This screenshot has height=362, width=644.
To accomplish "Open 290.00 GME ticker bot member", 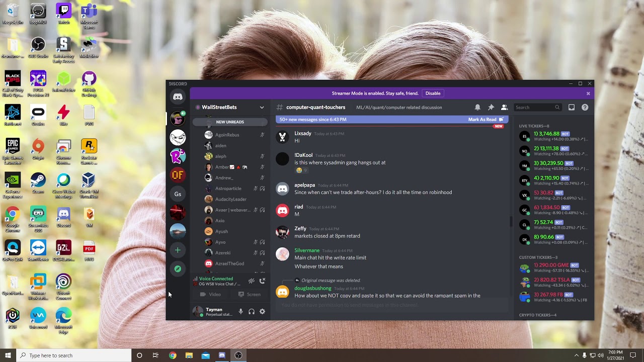I will (x=554, y=267).
